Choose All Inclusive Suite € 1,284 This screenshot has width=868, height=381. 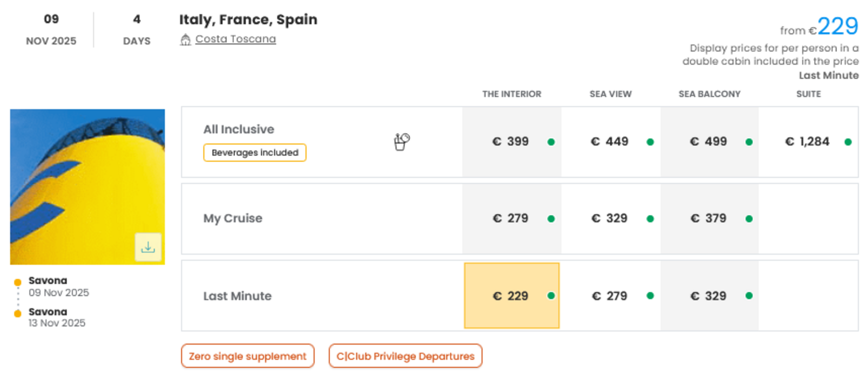pyautogui.click(x=808, y=142)
